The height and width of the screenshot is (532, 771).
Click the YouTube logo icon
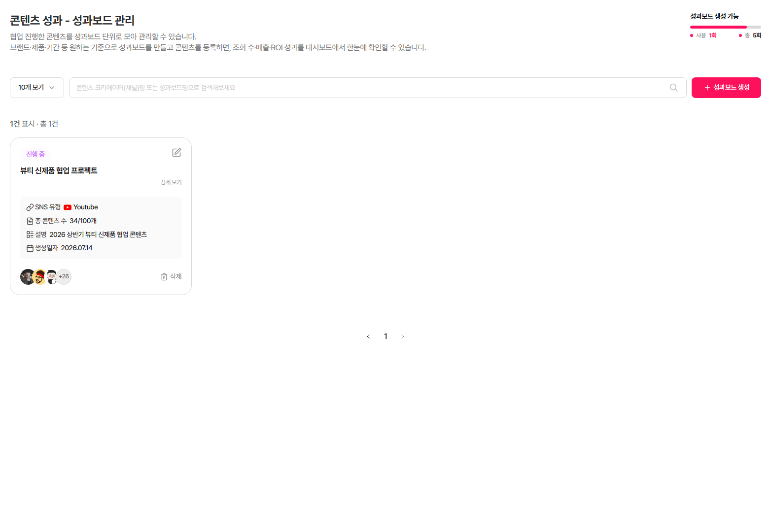68,207
